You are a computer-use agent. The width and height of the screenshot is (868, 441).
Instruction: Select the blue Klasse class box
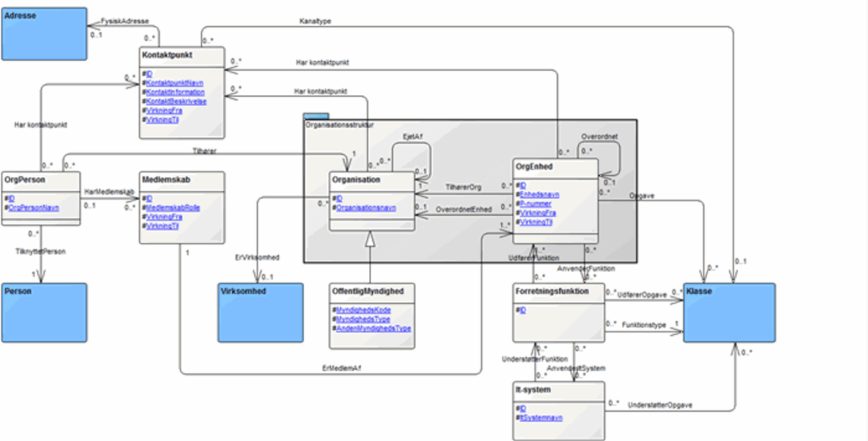(x=729, y=312)
